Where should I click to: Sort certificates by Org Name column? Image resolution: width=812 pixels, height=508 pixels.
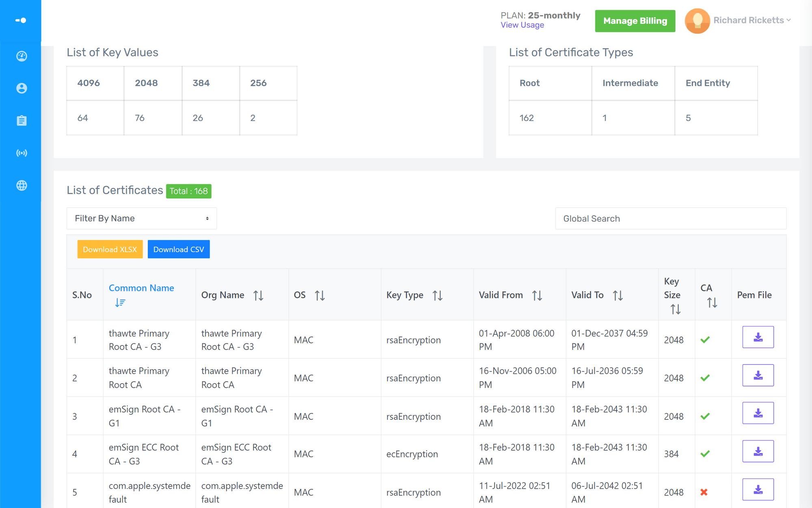pyautogui.click(x=258, y=295)
